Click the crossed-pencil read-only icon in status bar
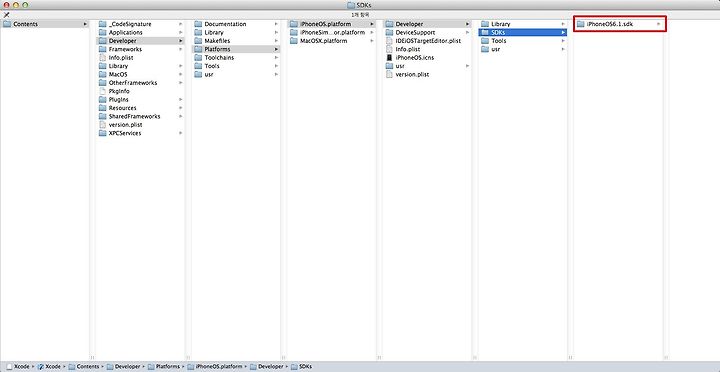The width and height of the screenshot is (720, 372). coord(6,15)
